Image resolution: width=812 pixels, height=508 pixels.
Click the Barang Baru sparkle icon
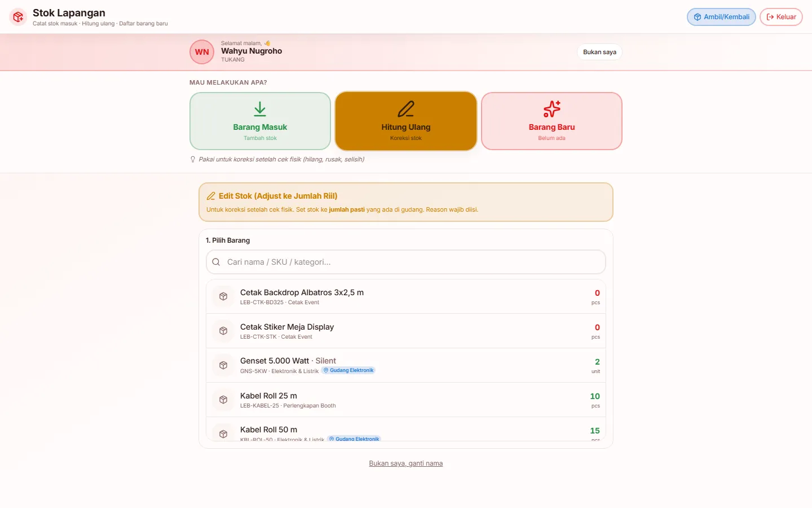point(551,109)
